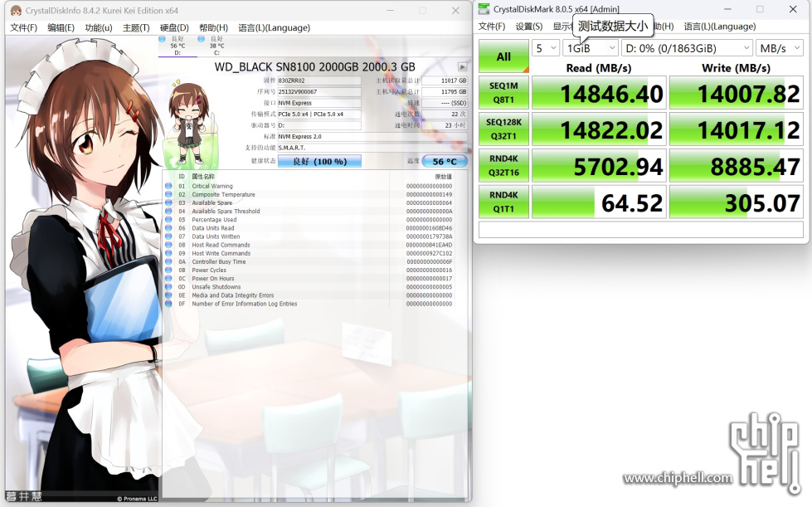This screenshot has width=812, height=507.
Task: Click the power on count value 22 次
Action: [x=445, y=115]
